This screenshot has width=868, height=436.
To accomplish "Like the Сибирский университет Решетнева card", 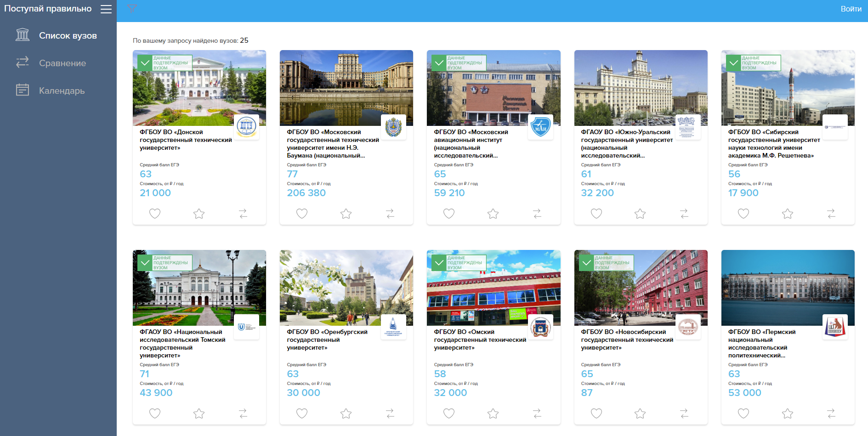I will click(x=743, y=214).
